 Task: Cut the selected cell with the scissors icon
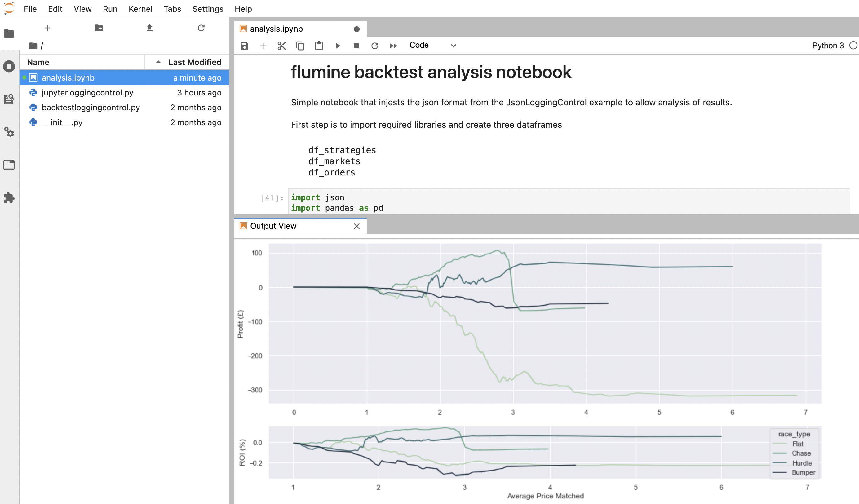click(281, 46)
